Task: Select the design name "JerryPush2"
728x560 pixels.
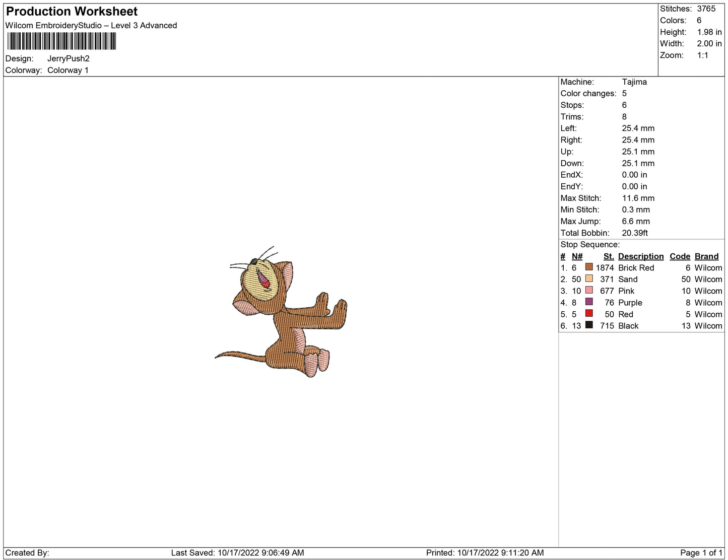Action: coord(69,58)
